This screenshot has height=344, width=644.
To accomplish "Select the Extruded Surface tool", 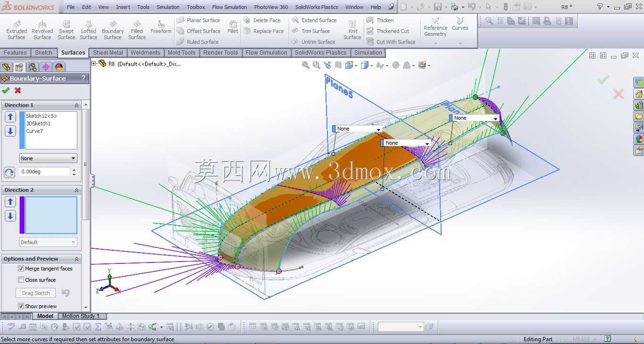I will (x=17, y=30).
